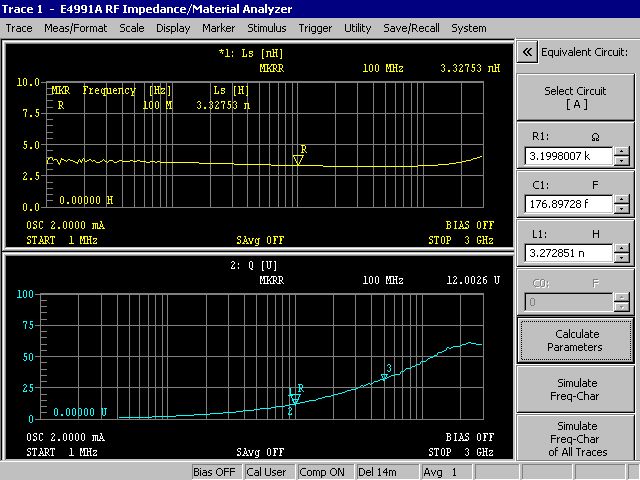Screen dimensions: 640x480
Task: Collapse the Equivalent Circuit panel with double-arrow icon
Action: point(527,52)
